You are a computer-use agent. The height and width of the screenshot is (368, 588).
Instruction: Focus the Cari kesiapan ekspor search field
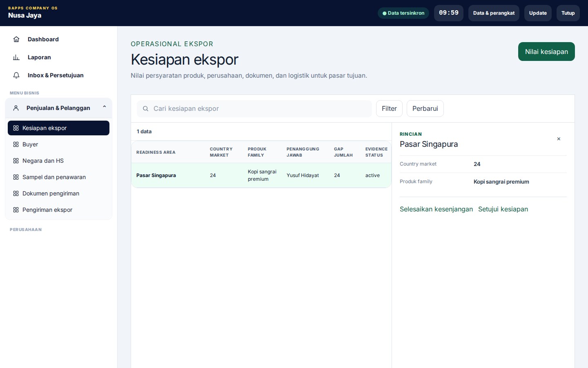point(254,109)
